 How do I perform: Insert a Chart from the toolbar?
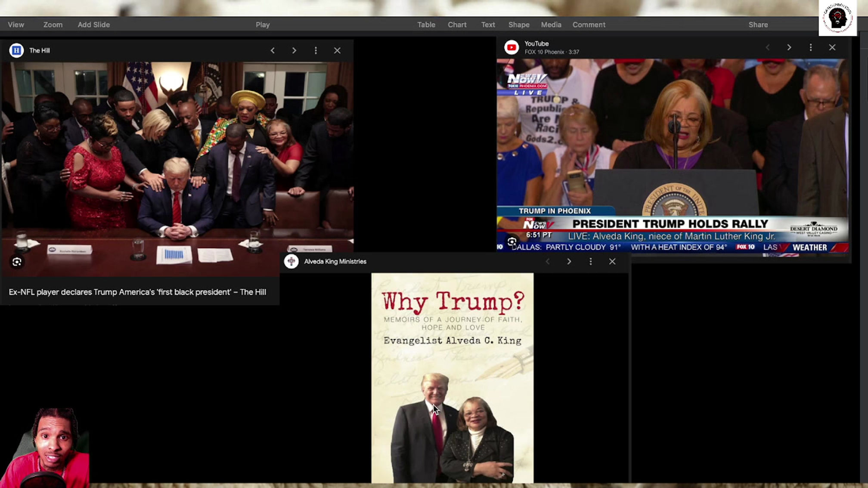point(457,25)
